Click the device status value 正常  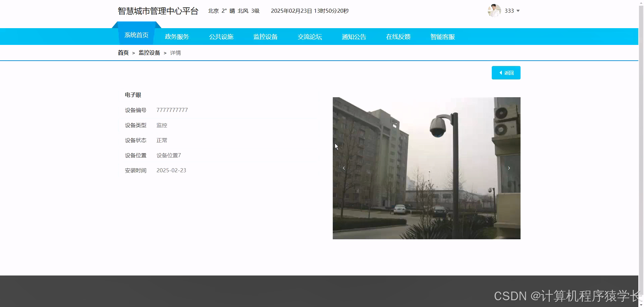(x=162, y=140)
